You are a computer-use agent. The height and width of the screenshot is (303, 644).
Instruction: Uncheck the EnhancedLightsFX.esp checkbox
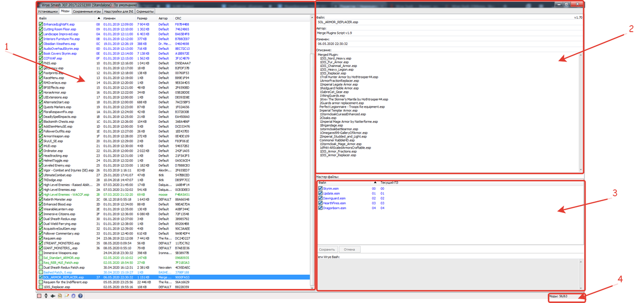[41, 24]
